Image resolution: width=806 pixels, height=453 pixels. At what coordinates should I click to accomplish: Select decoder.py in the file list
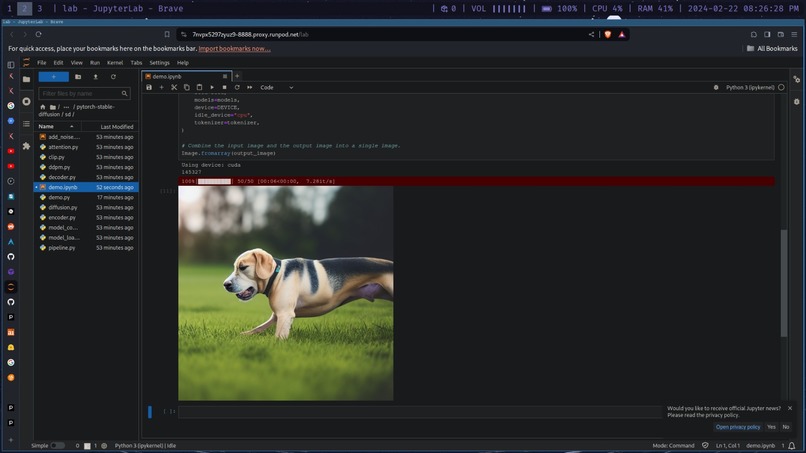click(86, 177)
